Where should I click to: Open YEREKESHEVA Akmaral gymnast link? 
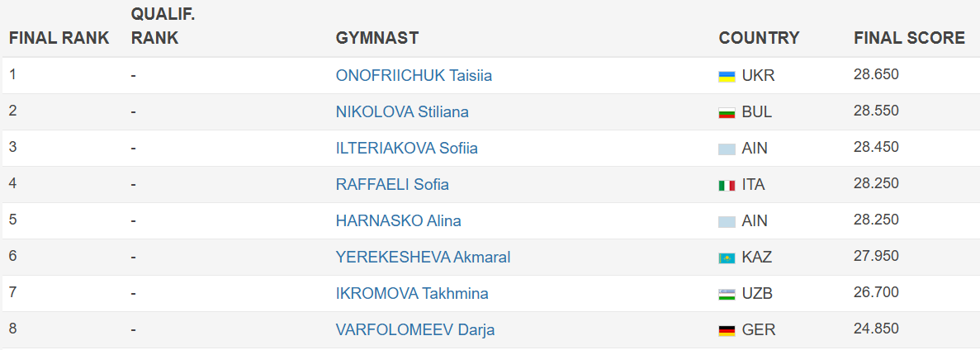click(423, 257)
